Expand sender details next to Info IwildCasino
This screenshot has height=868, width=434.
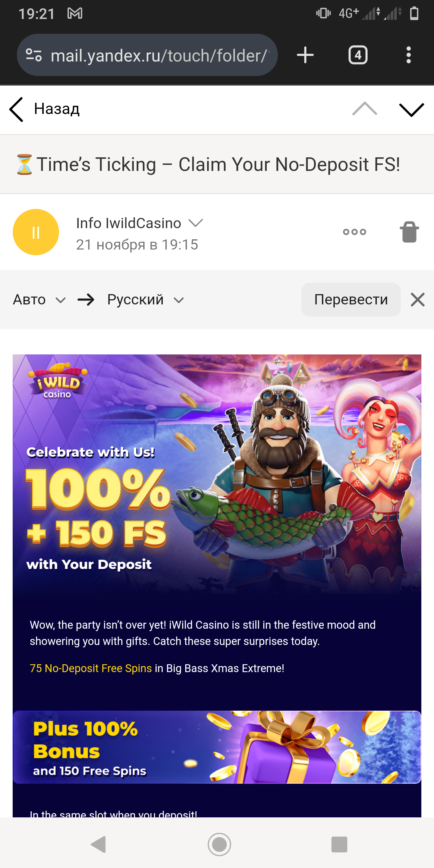(x=195, y=223)
